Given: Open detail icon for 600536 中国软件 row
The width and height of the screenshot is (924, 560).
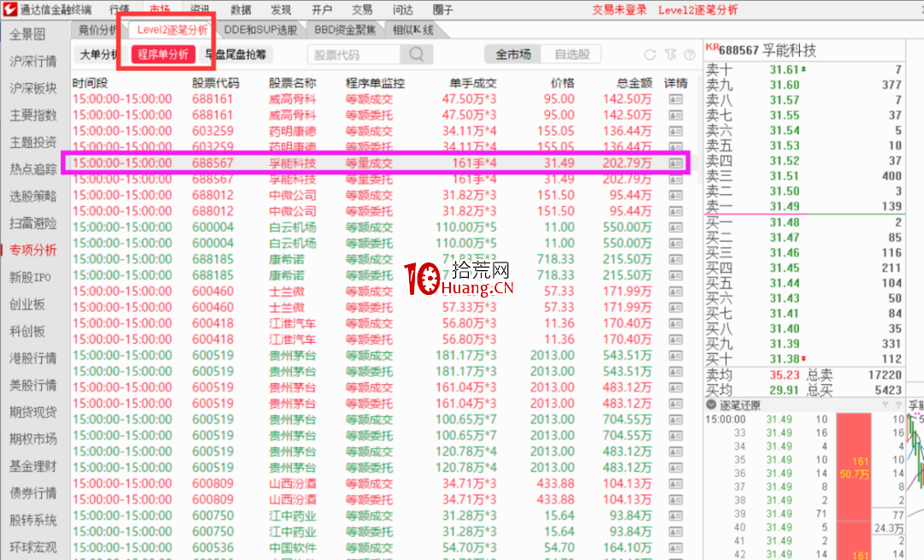Looking at the screenshot, I should click(675, 548).
